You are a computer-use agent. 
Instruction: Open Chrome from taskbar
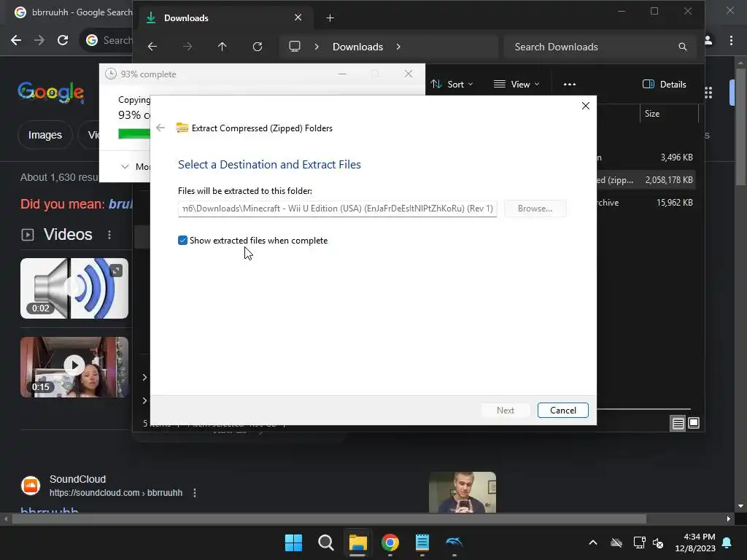coord(390,542)
